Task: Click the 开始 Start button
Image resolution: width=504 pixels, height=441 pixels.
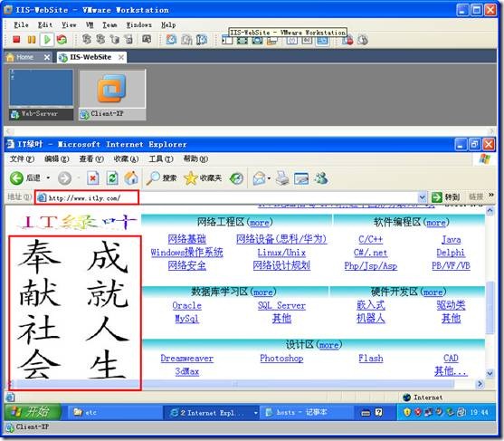Action: [x=33, y=412]
